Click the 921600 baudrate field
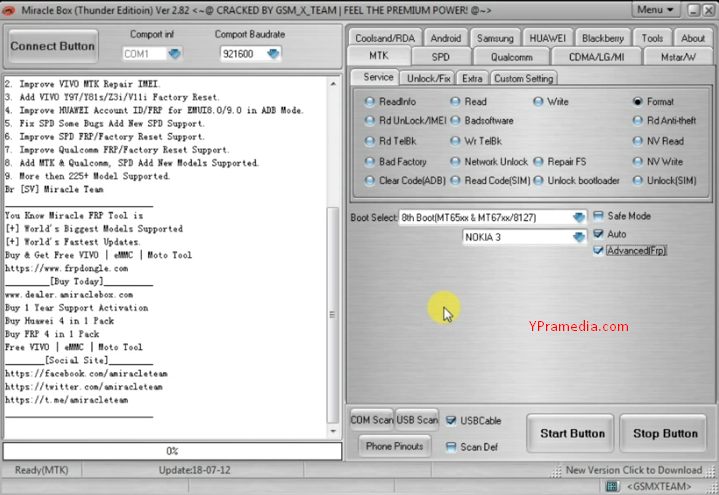 coord(243,54)
